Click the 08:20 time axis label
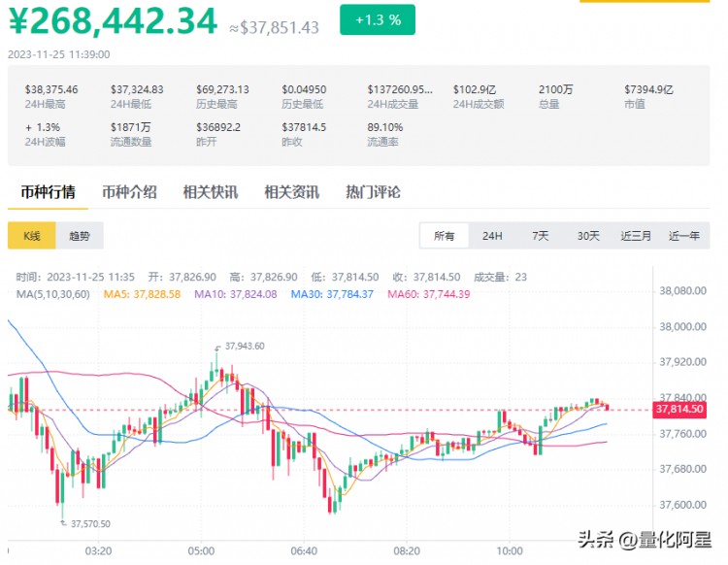This screenshot has height=565, width=728. coord(407,551)
